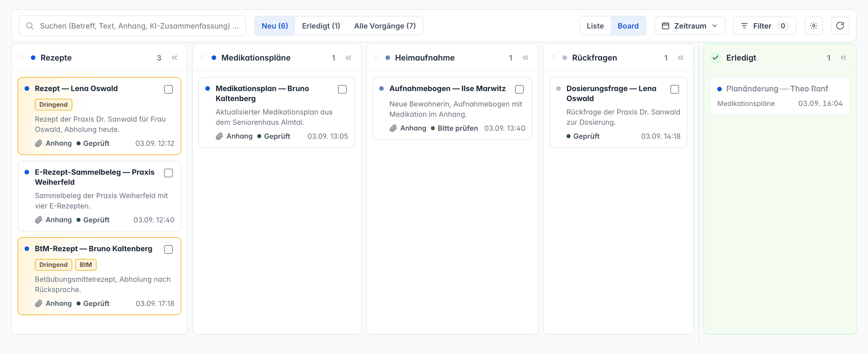Open the Dosierungsfrage — Lena Oswald title

pyautogui.click(x=611, y=94)
